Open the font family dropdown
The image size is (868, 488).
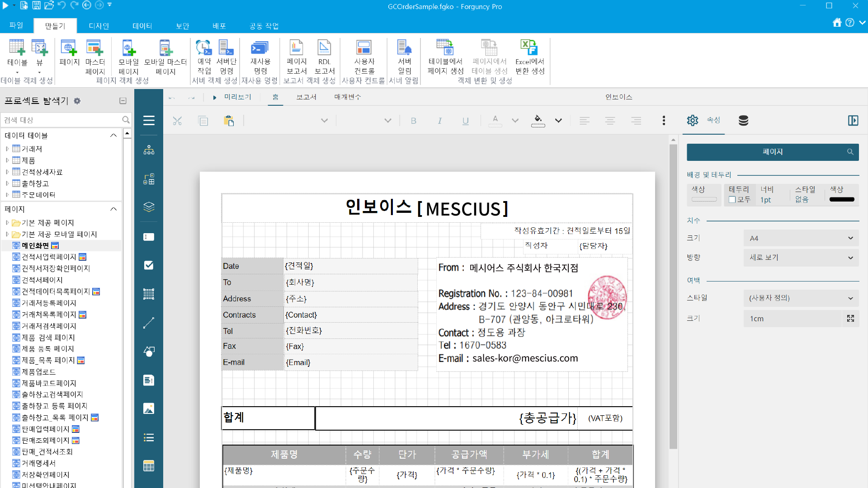pyautogui.click(x=324, y=121)
